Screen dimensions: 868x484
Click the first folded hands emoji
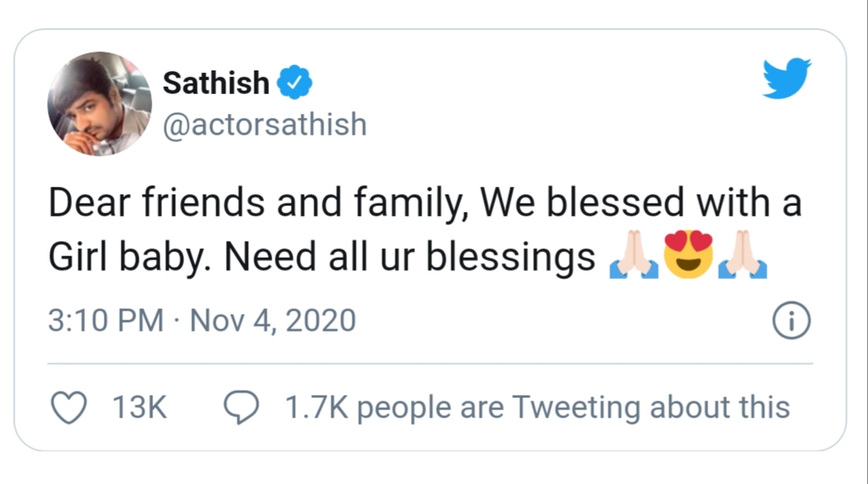tap(634, 255)
